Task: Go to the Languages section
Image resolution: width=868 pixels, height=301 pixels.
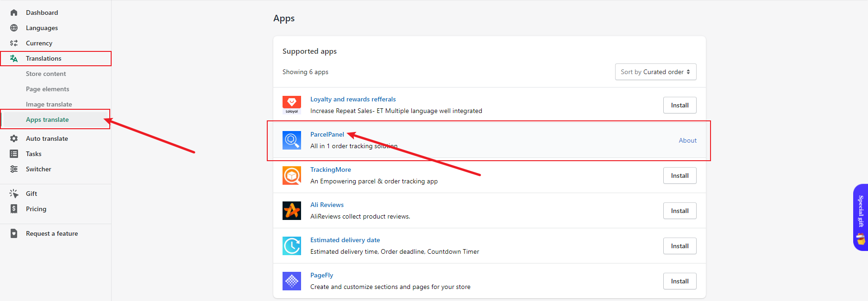Action: (x=42, y=28)
